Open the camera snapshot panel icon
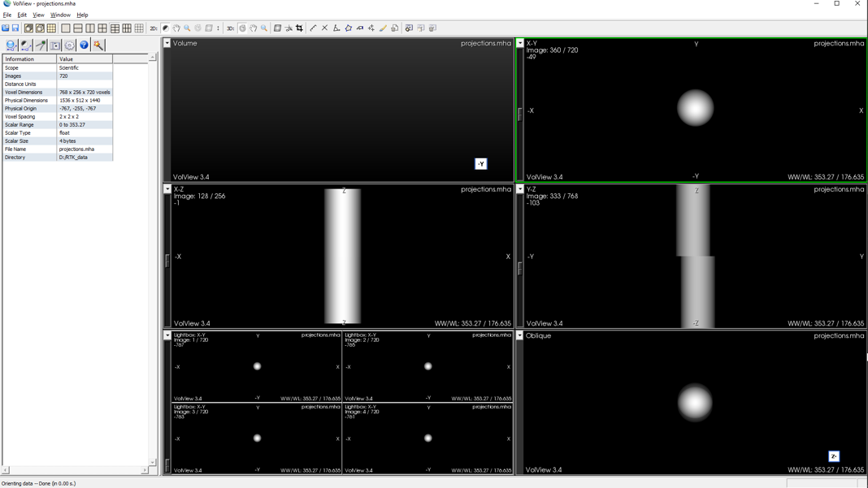The width and height of the screenshot is (868, 488). coord(54,45)
